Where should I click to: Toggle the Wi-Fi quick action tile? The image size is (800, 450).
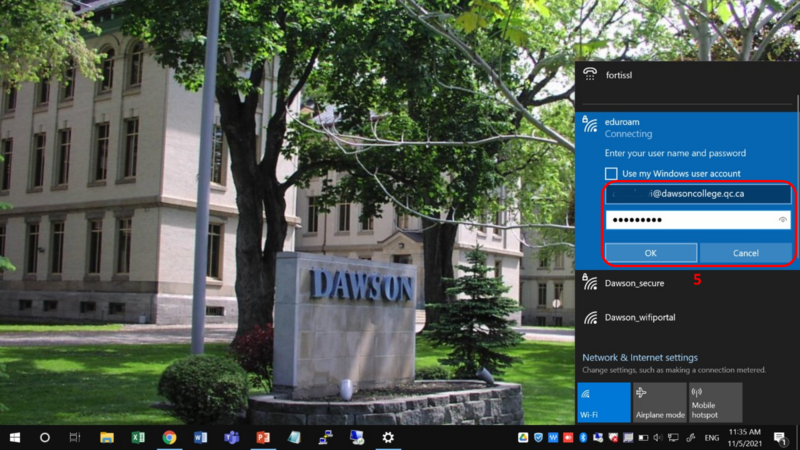tap(604, 403)
